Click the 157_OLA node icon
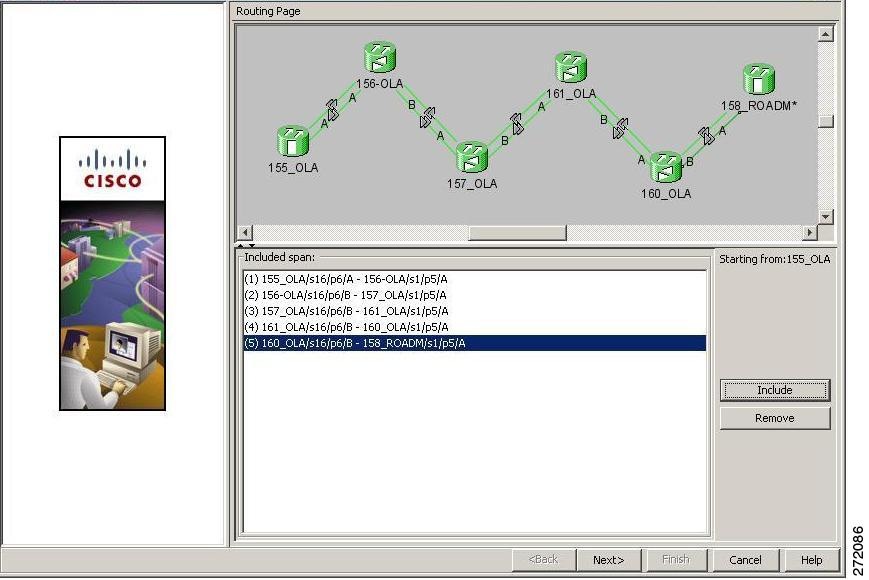The width and height of the screenshot is (869, 580). [472, 157]
